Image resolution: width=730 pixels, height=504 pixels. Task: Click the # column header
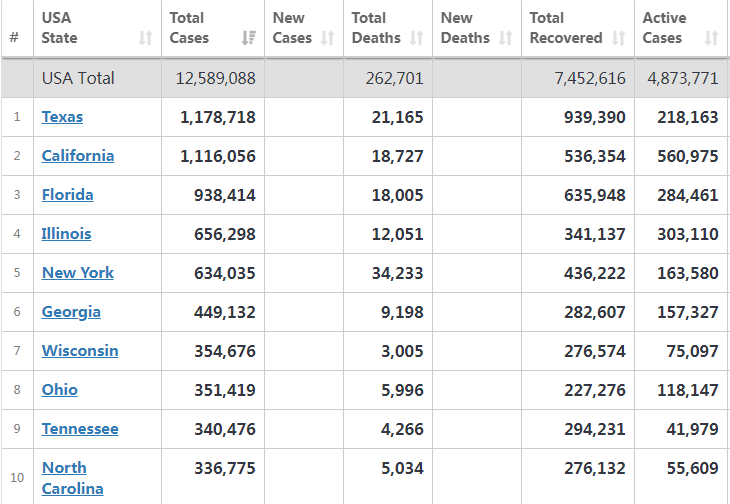pos(14,37)
